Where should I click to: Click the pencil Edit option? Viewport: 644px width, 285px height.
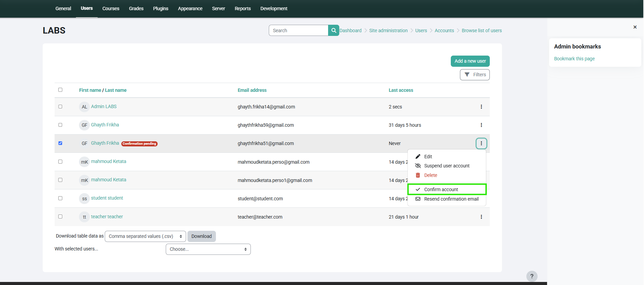(428, 157)
